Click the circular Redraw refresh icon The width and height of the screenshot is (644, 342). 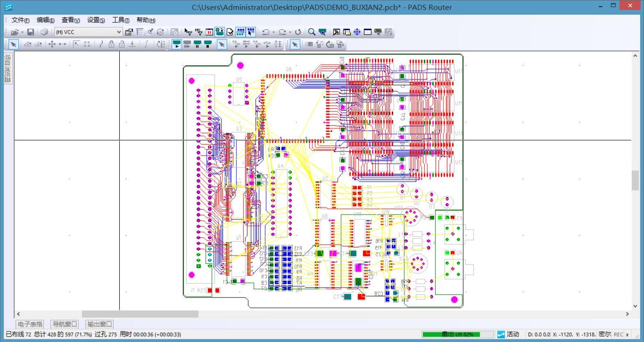coord(298,32)
